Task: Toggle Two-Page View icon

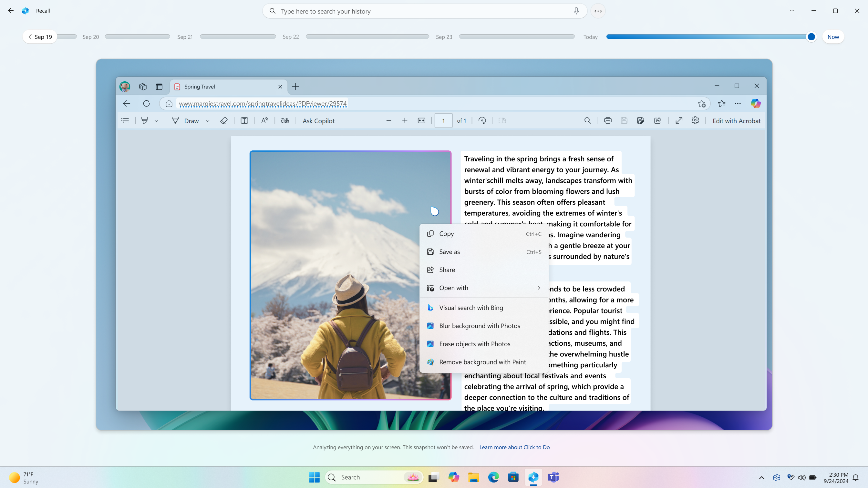Action: click(502, 120)
